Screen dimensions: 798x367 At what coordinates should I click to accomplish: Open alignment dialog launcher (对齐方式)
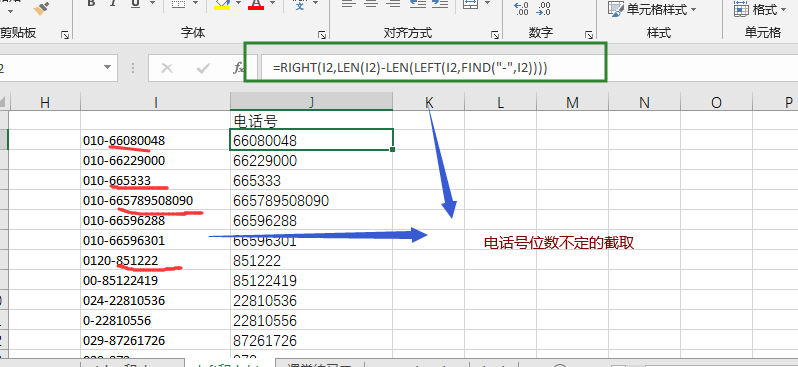495,35
